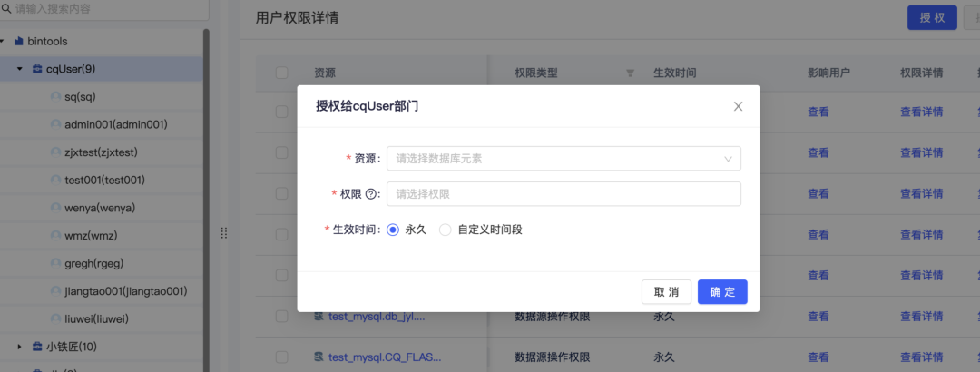Screen dimensions: 980x372
Task: Collapse the cqUser(9) tree node arrow
Action: click(x=19, y=69)
